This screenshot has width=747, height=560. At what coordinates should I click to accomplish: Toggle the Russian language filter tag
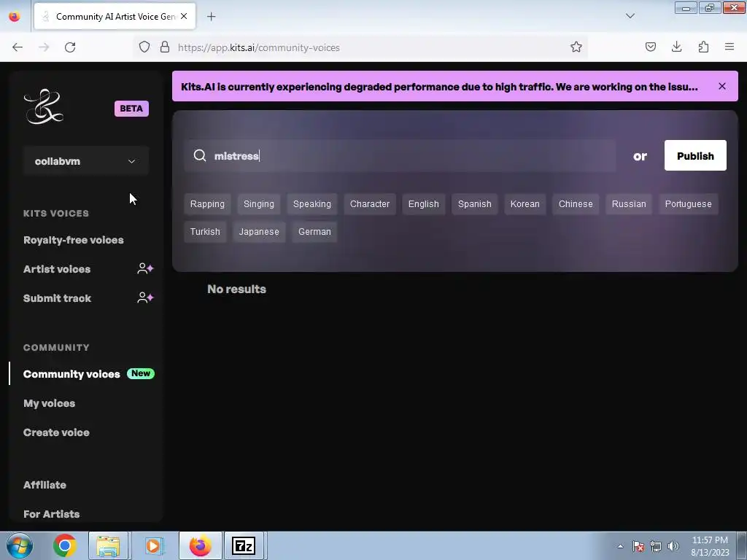[629, 204]
